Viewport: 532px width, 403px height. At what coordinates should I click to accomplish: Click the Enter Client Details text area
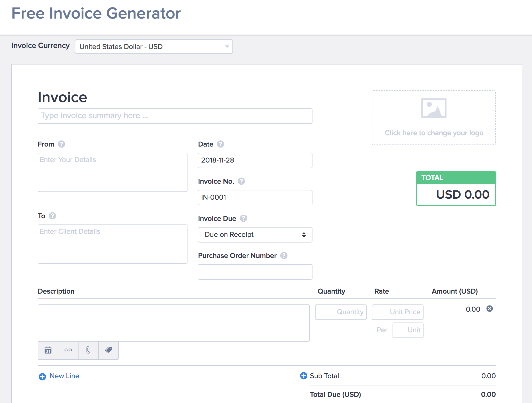[112, 244]
